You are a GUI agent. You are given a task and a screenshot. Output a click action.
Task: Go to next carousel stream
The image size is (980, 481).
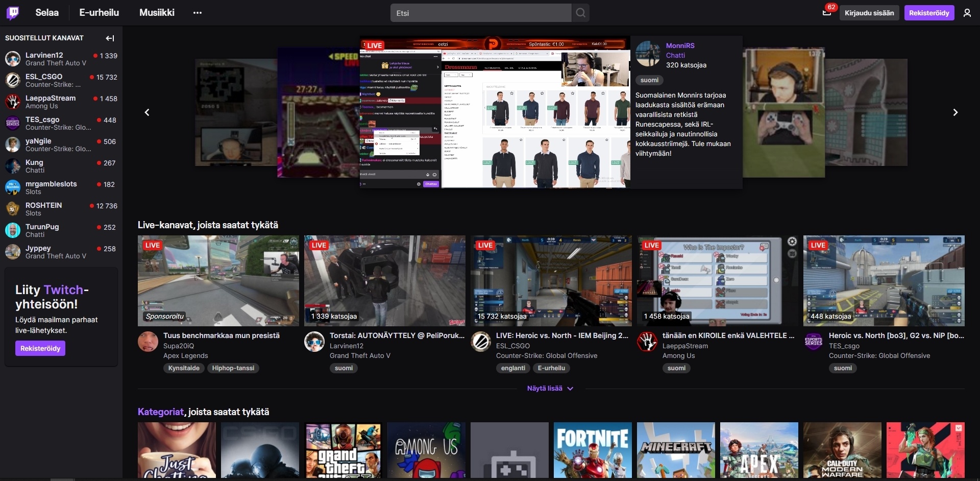(955, 112)
